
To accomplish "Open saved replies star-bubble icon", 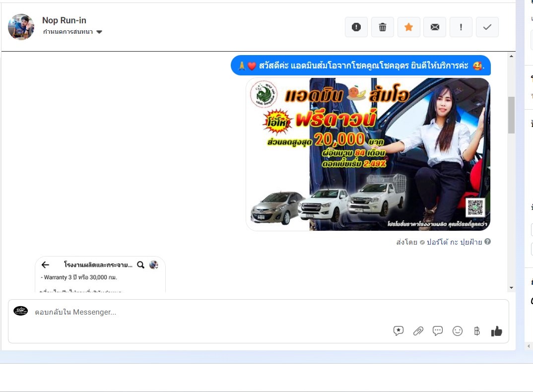I will [399, 331].
